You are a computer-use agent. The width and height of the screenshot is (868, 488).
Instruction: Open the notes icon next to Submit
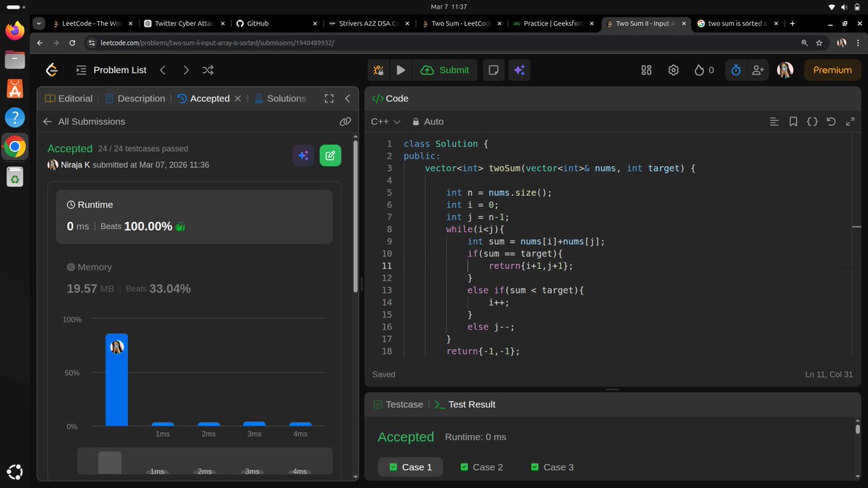pyautogui.click(x=493, y=70)
